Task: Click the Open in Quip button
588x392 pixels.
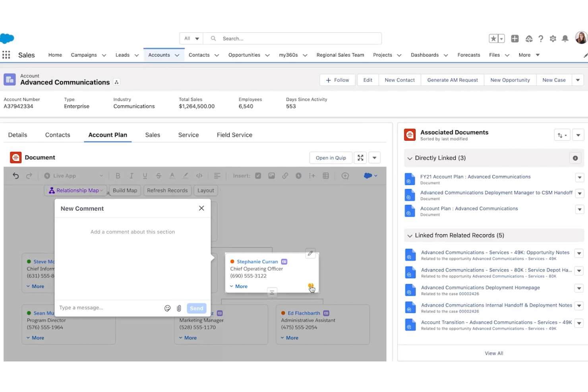Action: 331,158
